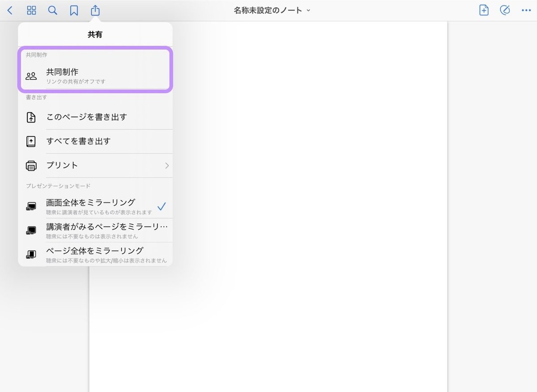Click the blue checkmark on 画面全体をミラーリング
Image resolution: width=537 pixels, height=392 pixels.
pyautogui.click(x=162, y=206)
